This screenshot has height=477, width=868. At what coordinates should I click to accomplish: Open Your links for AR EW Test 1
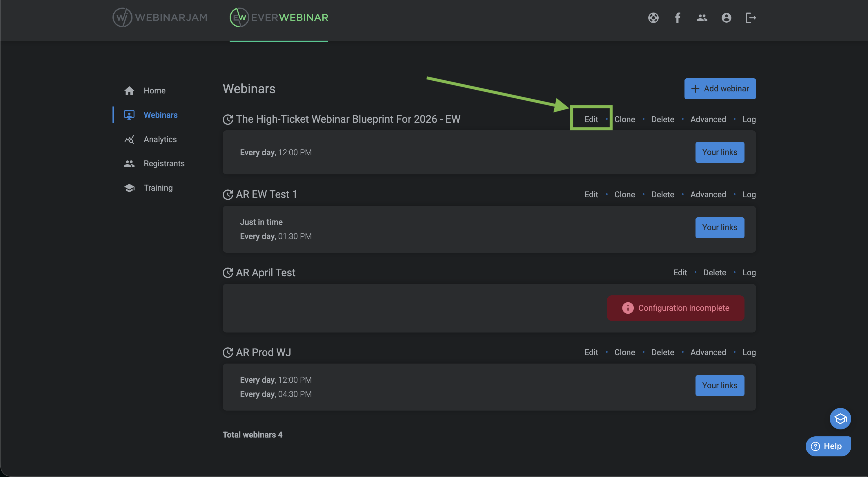(x=719, y=227)
